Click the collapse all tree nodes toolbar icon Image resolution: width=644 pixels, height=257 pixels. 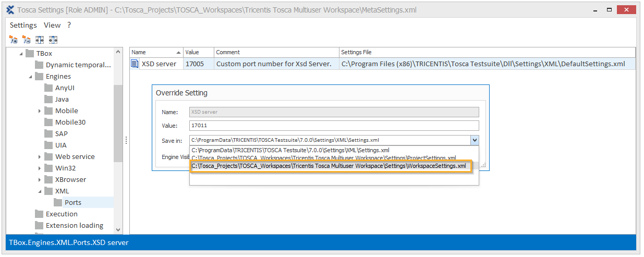(26, 40)
